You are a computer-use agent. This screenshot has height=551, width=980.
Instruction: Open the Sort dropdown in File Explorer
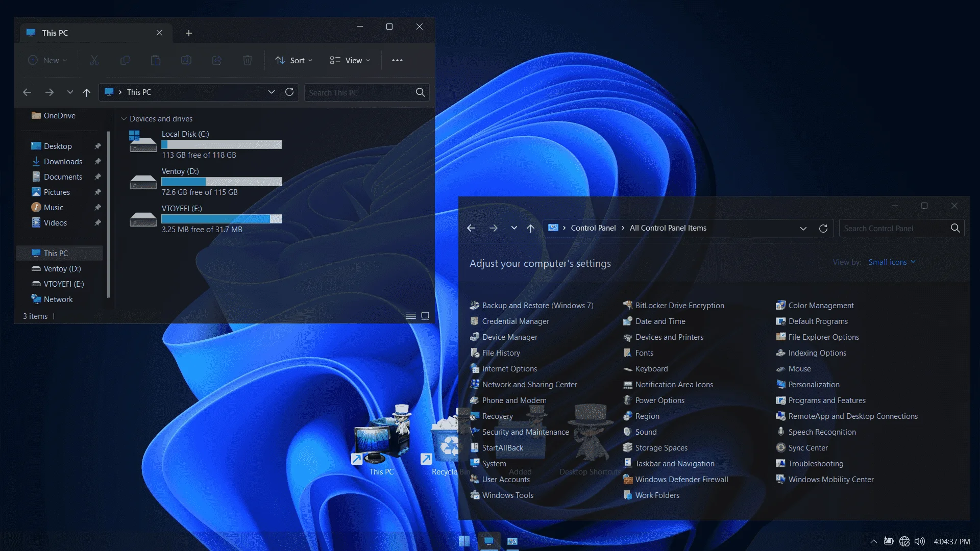pos(294,60)
